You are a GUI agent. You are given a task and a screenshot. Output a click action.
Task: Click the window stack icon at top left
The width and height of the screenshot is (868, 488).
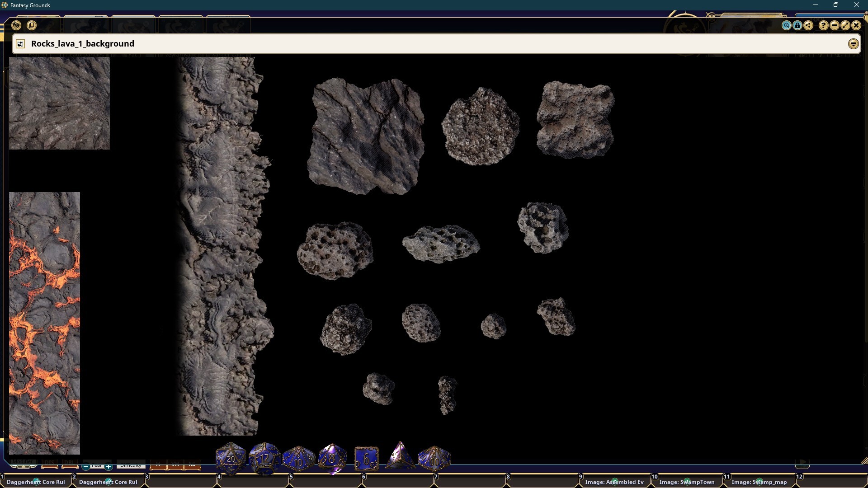[31, 25]
